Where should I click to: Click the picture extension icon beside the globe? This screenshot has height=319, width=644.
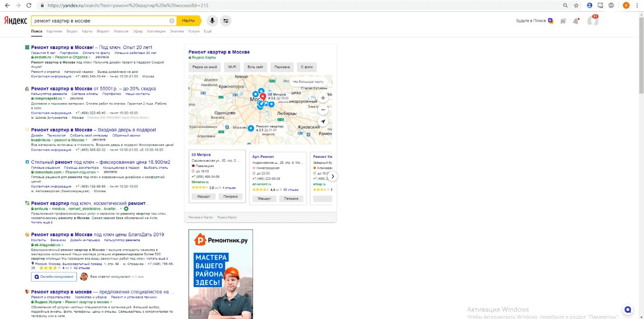600,5
